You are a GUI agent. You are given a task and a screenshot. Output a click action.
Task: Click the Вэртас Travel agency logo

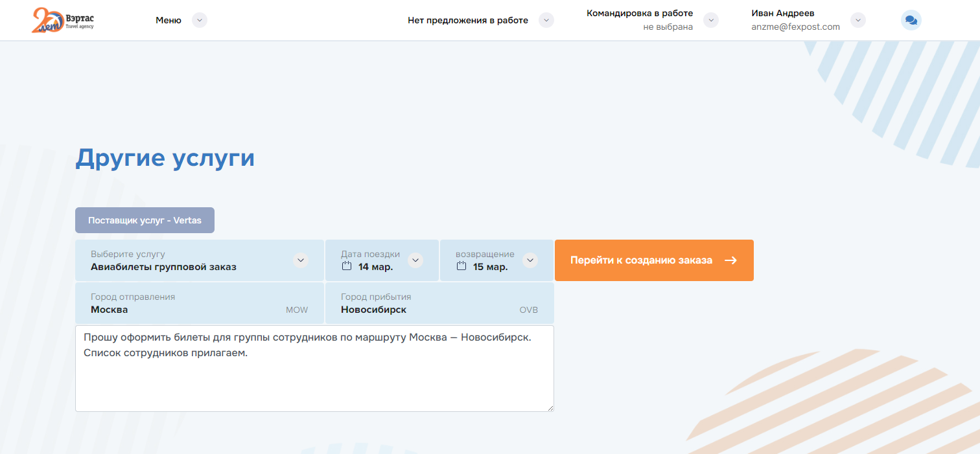point(64,21)
